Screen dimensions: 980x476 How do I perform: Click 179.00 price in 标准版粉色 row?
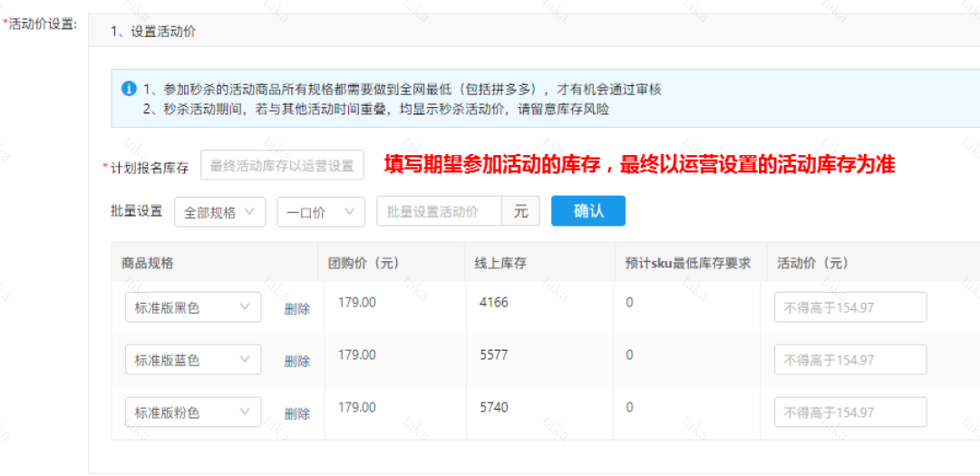(x=357, y=407)
